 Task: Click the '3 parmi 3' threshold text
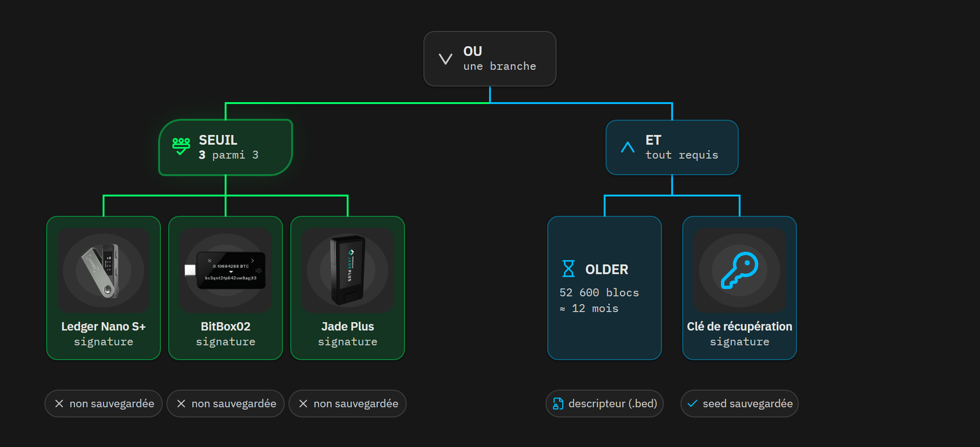[x=228, y=155]
